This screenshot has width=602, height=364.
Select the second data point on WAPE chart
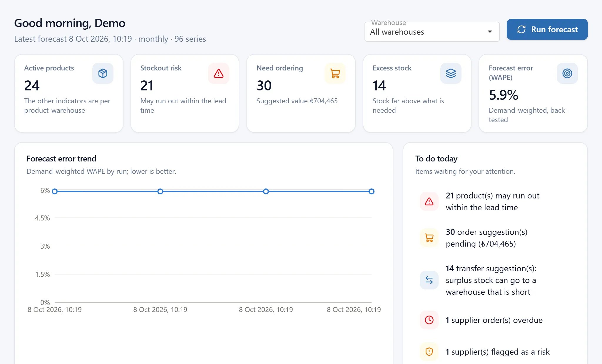(160, 191)
